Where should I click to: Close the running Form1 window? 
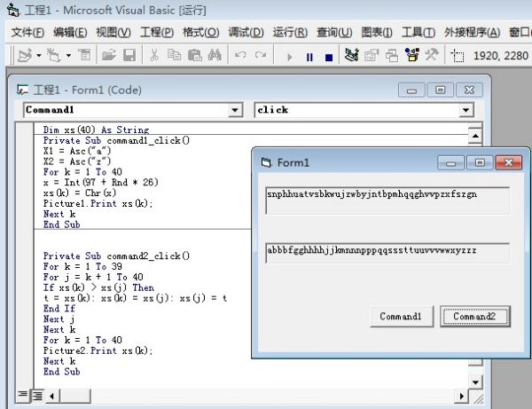point(508,162)
